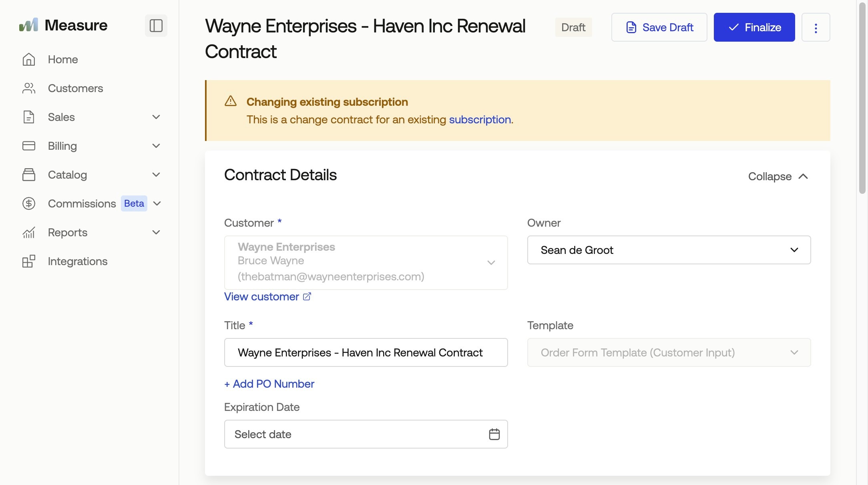Click the Measure logo icon
Screen dimensions: 868x485
pyautogui.click(x=28, y=25)
